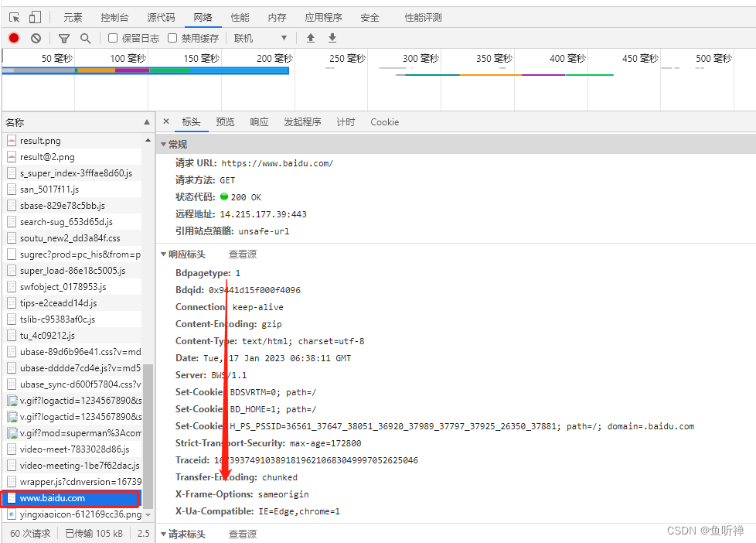Open the 发起程序 details tab
756x543 pixels.
(302, 122)
